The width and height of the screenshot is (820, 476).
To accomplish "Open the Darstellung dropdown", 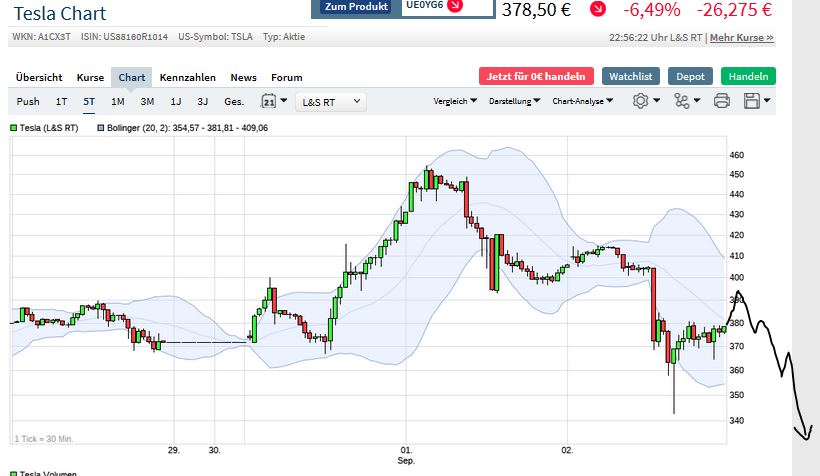I will click(x=514, y=101).
